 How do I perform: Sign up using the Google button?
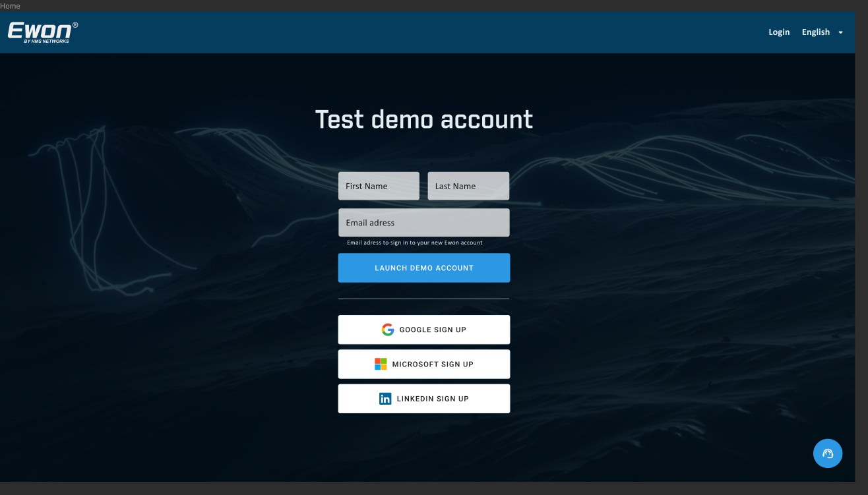[424, 330]
